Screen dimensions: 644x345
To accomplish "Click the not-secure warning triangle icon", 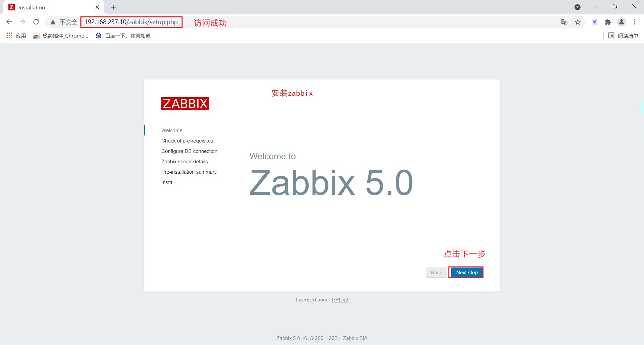I will pos(53,22).
